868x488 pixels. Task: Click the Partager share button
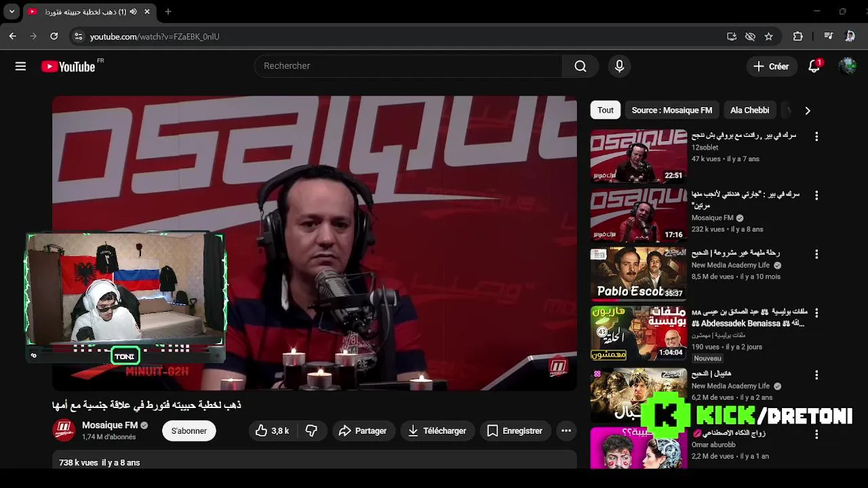(x=363, y=430)
